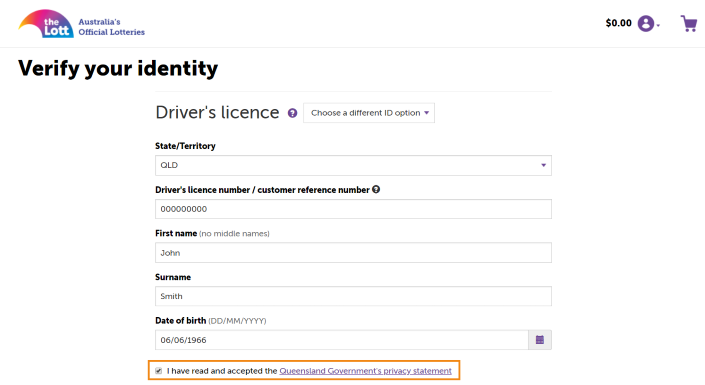Open Queensland Government's privacy statement link
The width and height of the screenshot is (705, 385).
366,371
